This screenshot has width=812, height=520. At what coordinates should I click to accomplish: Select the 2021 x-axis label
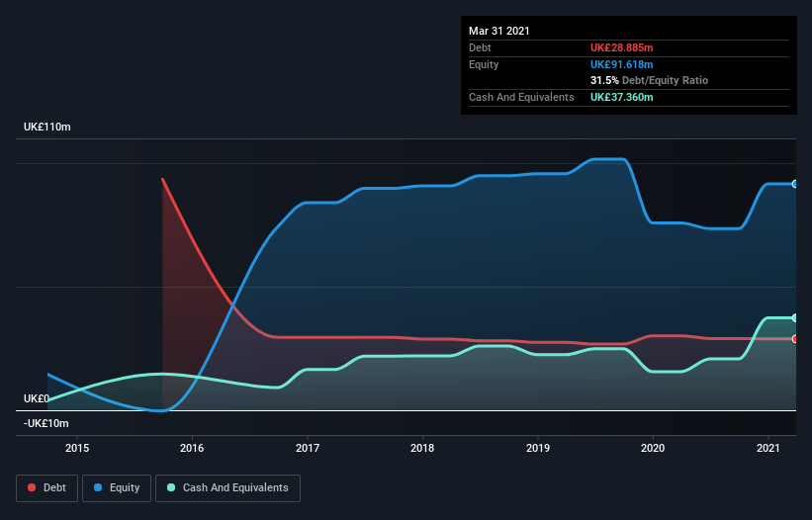coord(767,448)
